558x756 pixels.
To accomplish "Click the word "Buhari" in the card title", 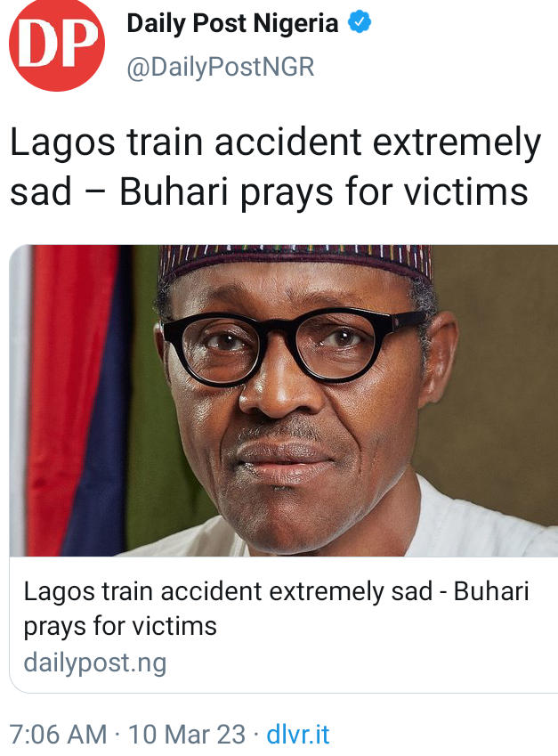I will 491,591.
